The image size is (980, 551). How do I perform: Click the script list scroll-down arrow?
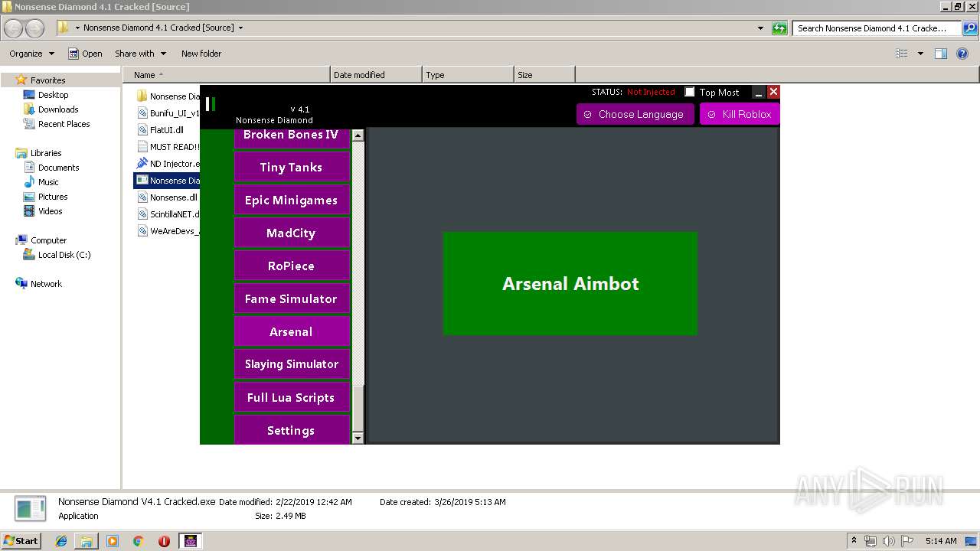tap(358, 438)
